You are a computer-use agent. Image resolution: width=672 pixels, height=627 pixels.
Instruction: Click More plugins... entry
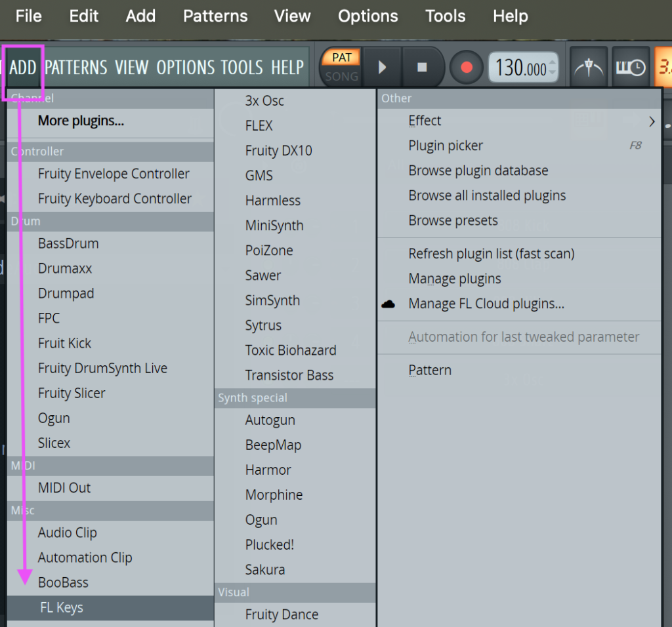[81, 121]
